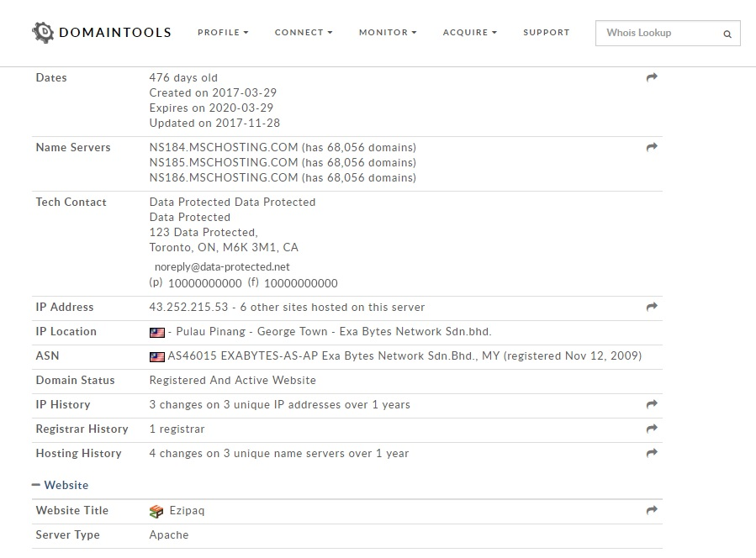Open the Profile dropdown menu
Screen dimensions: 756x558
(x=223, y=32)
